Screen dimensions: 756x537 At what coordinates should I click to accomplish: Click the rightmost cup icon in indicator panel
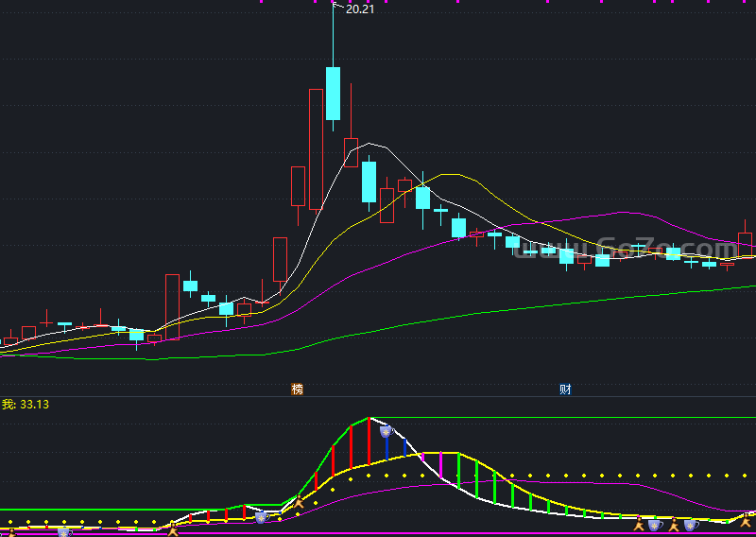(x=691, y=524)
